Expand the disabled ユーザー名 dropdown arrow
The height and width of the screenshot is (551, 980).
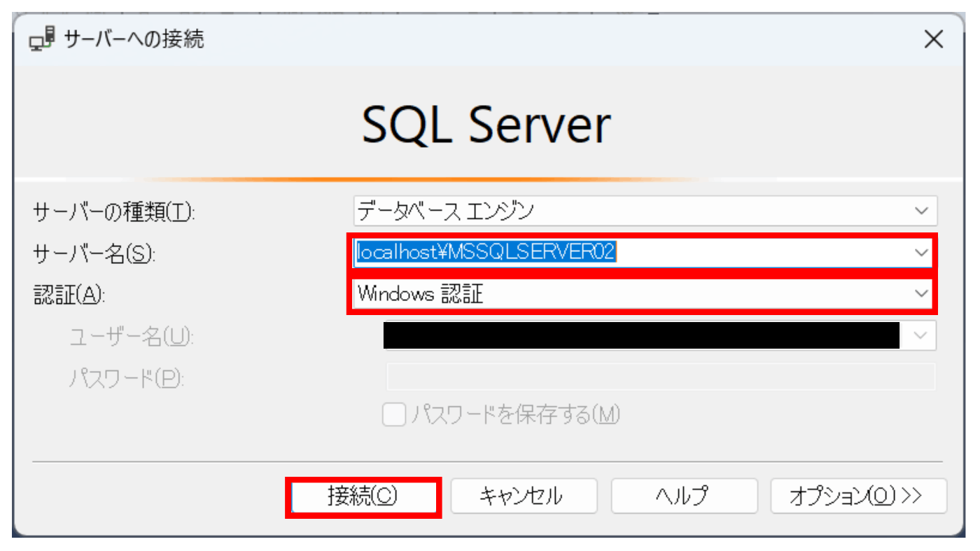point(921,335)
